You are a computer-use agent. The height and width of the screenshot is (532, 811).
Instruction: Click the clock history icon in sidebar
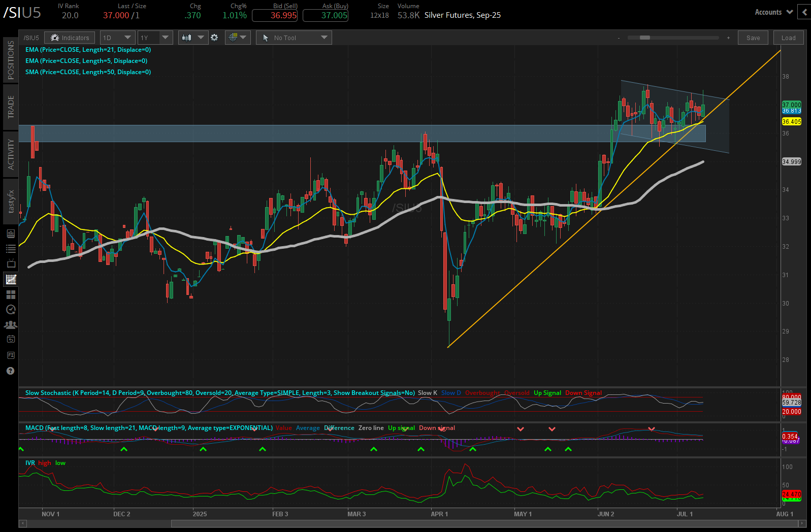click(11, 310)
